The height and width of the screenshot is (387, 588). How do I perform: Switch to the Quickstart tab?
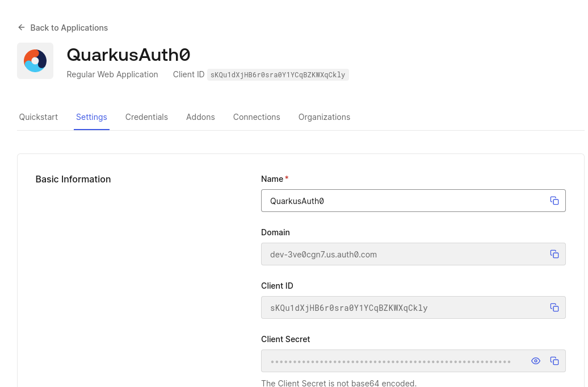tap(38, 117)
